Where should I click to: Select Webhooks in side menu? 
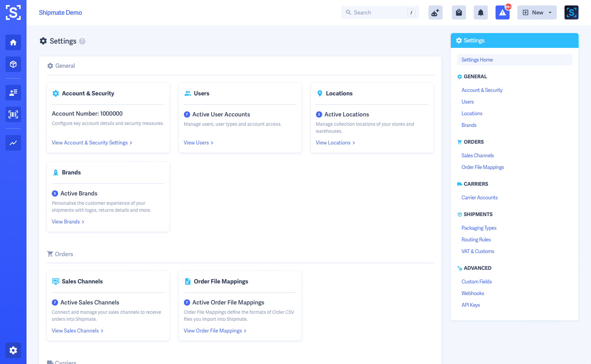[473, 293]
